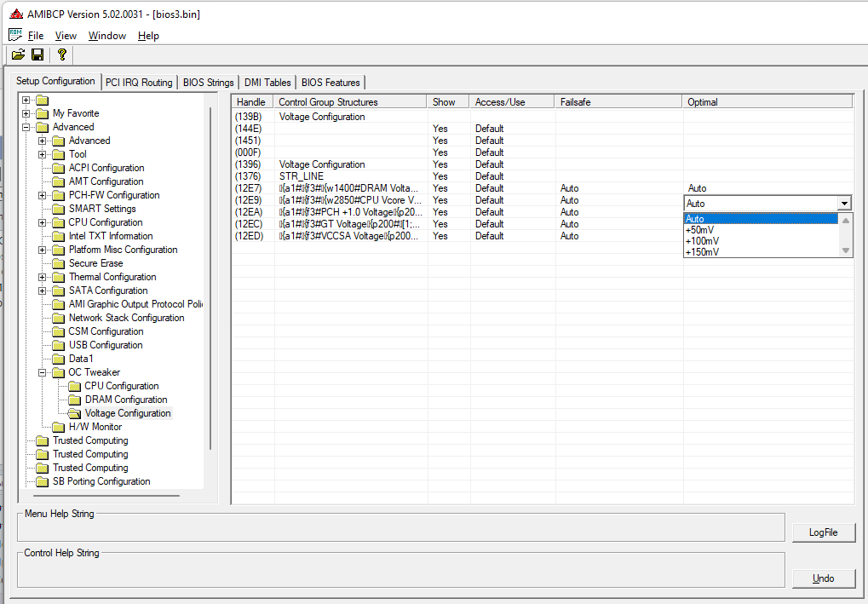
Task: Switch to the BIOS Strings tab
Action: click(x=208, y=83)
